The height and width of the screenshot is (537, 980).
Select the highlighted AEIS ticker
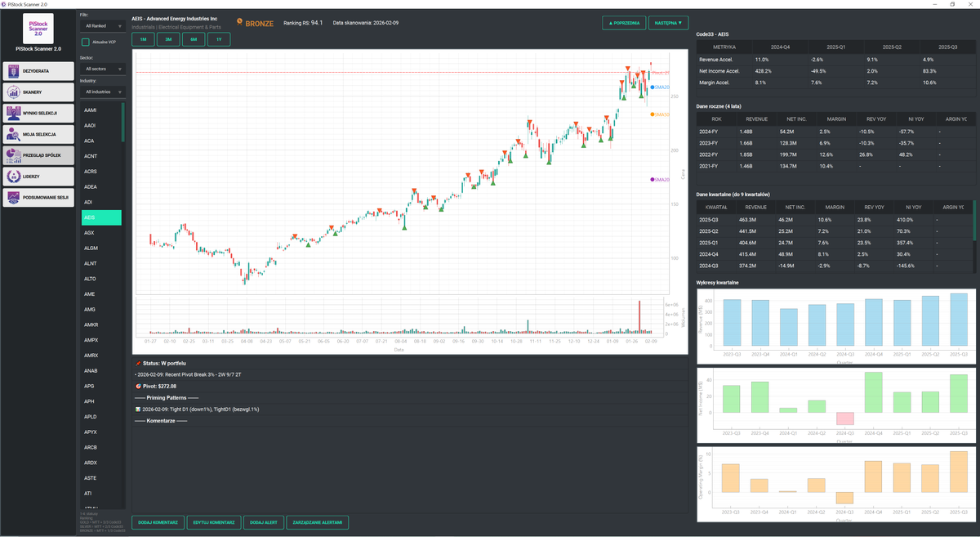(x=101, y=217)
